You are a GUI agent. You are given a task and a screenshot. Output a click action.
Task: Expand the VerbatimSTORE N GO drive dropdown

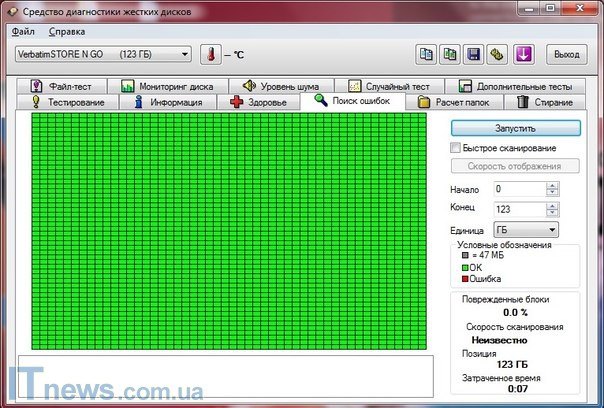[x=183, y=54]
